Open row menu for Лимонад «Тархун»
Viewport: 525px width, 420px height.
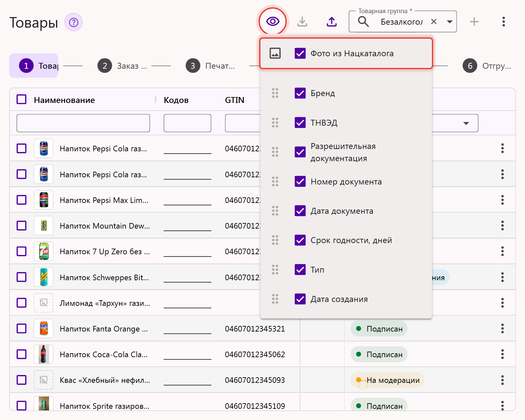pos(502,303)
